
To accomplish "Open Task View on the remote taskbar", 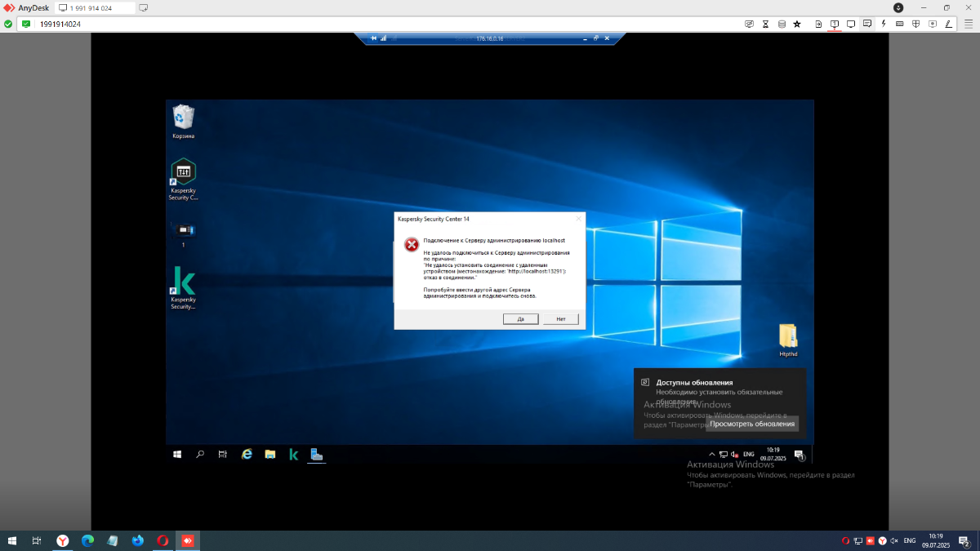I will point(223,455).
